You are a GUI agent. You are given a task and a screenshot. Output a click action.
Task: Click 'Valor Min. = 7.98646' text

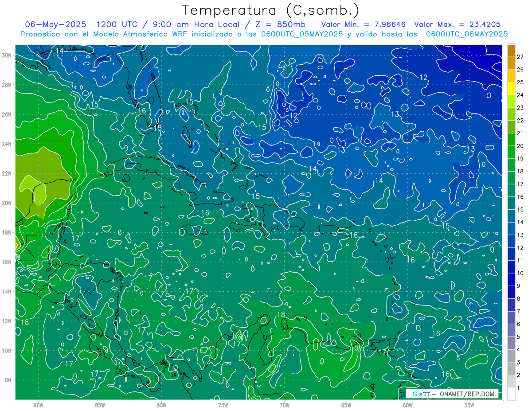point(364,24)
